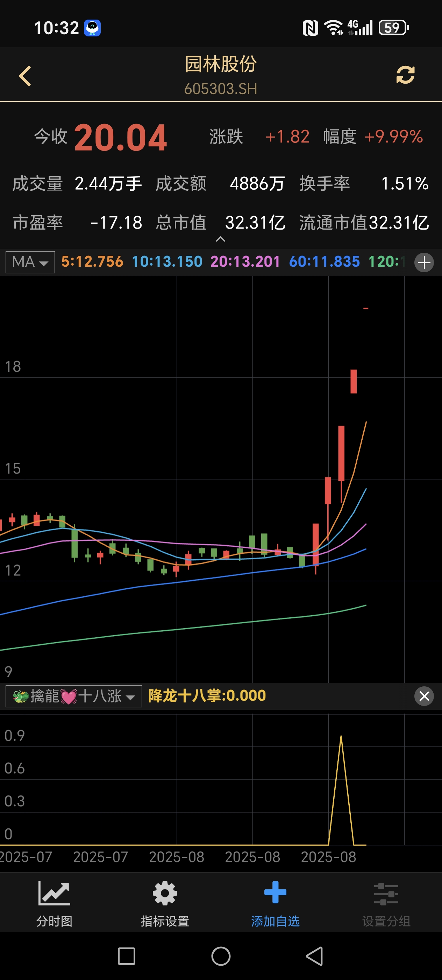
Task: Collapse the stock details with chevron
Action: [x=220, y=239]
